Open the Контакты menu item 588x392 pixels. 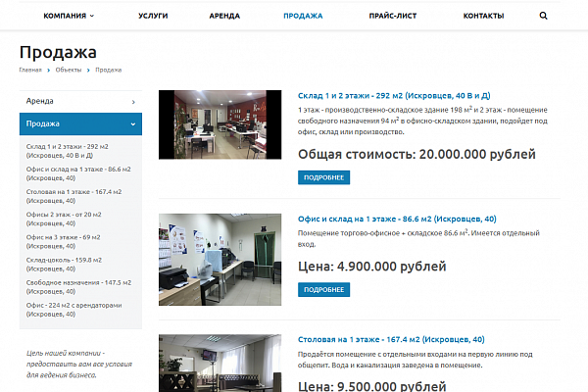click(483, 16)
